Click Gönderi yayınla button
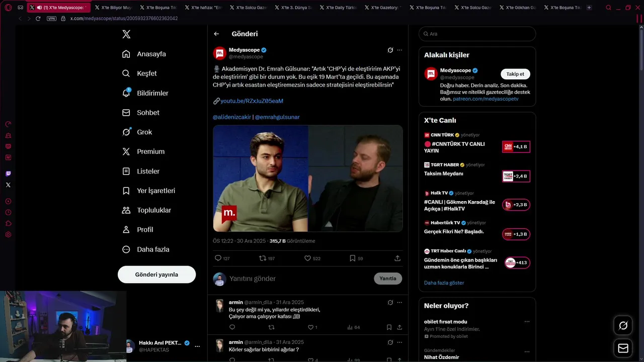This screenshot has width=644, height=362. [156, 275]
